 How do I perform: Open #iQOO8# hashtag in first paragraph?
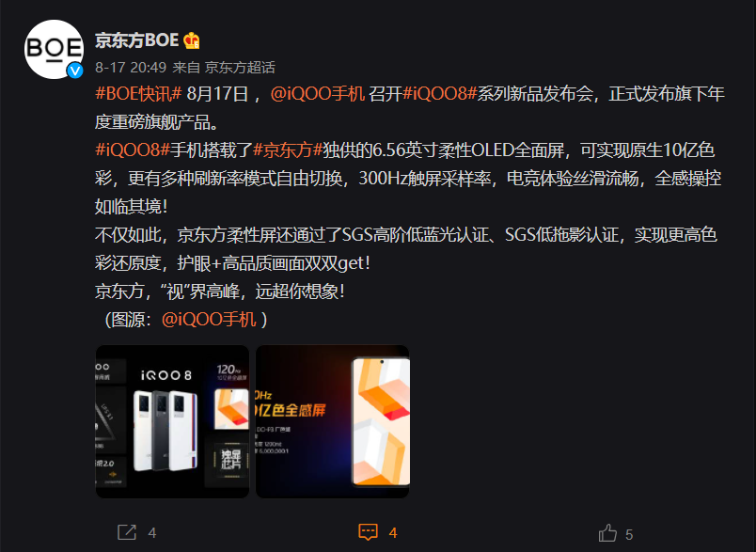click(440, 93)
